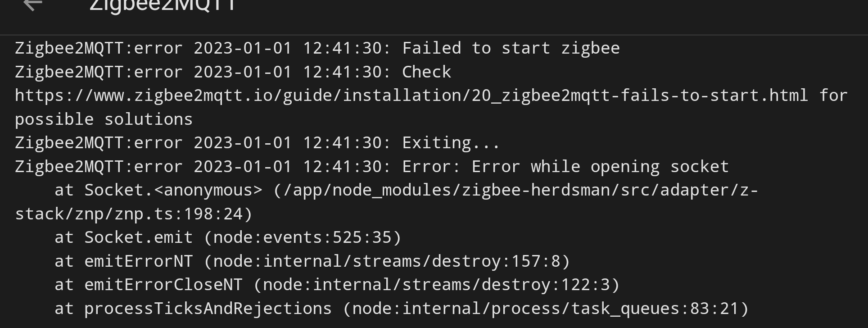Select the emitErrorNT stack trace line
The width and height of the screenshot is (868, 328).
[x=312, y=261]
